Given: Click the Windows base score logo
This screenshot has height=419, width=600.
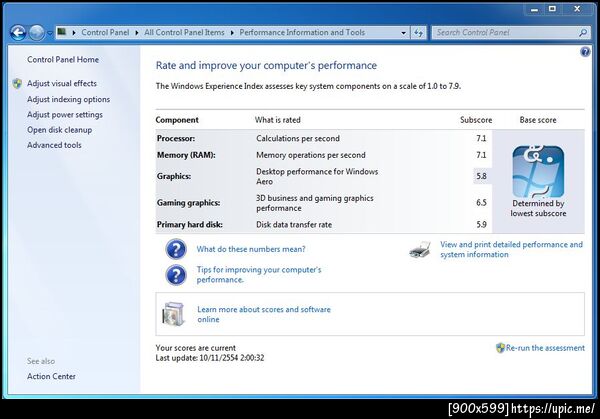Looking at the screenshot, I should [x=538, y=171].
